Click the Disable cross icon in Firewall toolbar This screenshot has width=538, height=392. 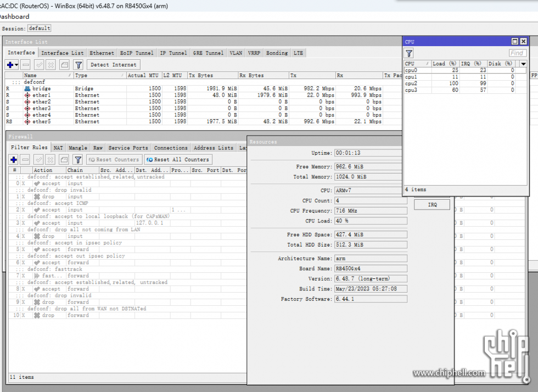(x=51, y=160)
